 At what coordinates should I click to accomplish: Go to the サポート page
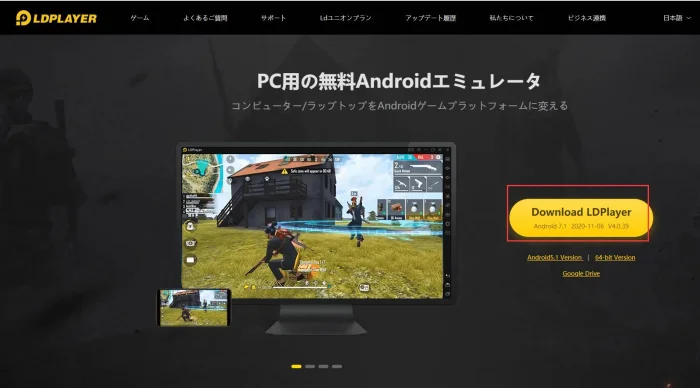tap(273, 18)
